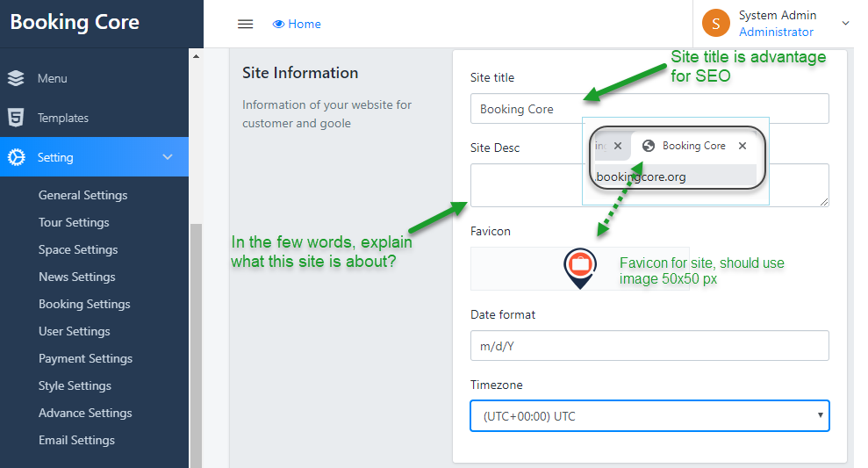
Task: Expand the System Admin user dropdown arrow
Action: (x=846, y=24)
